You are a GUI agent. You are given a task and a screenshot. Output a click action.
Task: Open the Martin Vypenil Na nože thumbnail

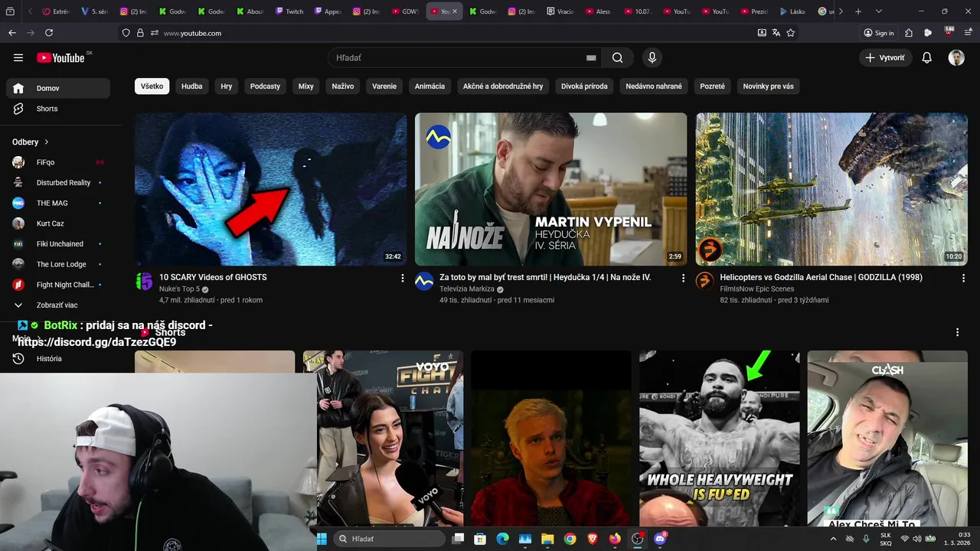551,189
